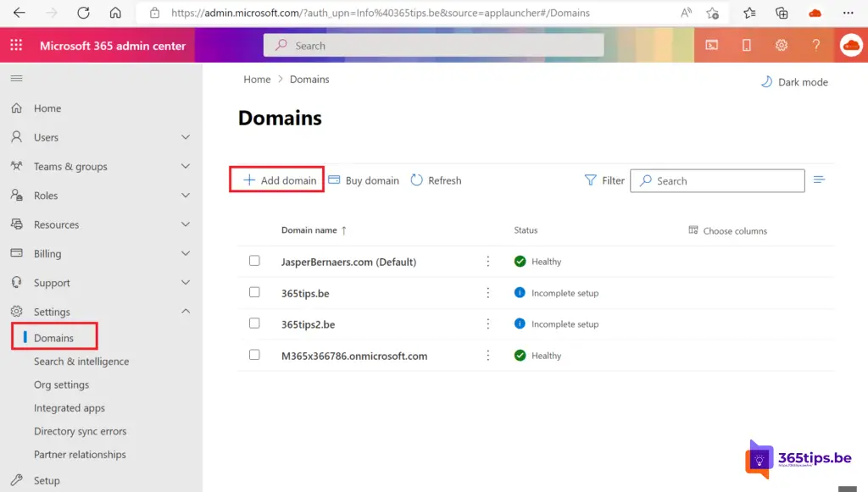This screenshot has height=492, width=868.
Task: Expand the Resources chevron
Action: (x=186, y=224)
